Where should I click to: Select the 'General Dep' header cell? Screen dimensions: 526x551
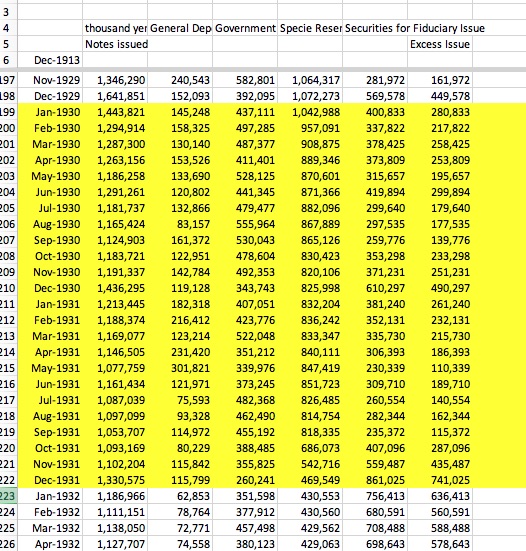point(180,28)
